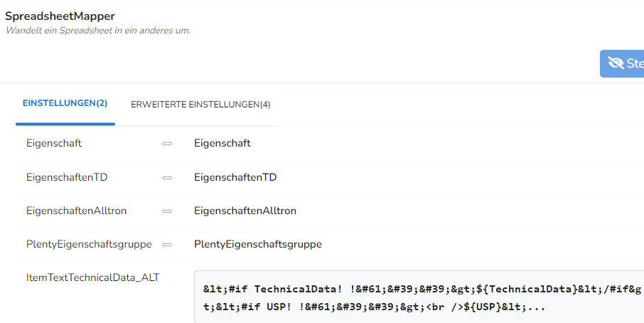Open the ERWEITERTE EINSTELLUNGEN(4) tab
Screen dimensions: 644x323
[x=200, y=105]
